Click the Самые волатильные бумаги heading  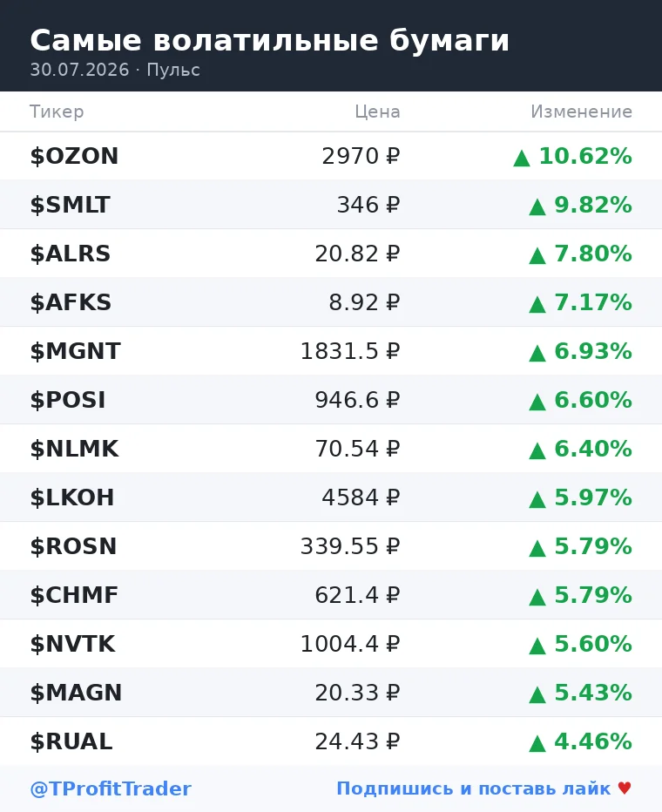(x=270, y=40)
